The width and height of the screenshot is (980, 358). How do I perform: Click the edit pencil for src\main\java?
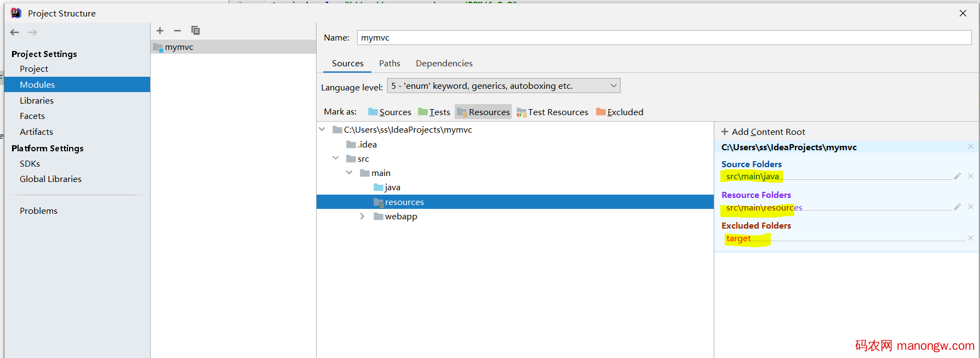click(x=958, y=176)
